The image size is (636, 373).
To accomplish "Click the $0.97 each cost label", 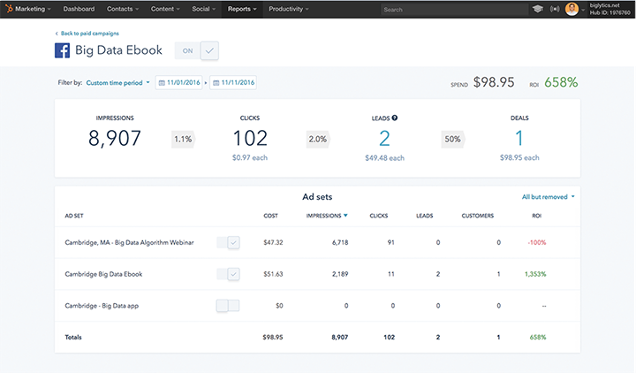I will (250, 158).
